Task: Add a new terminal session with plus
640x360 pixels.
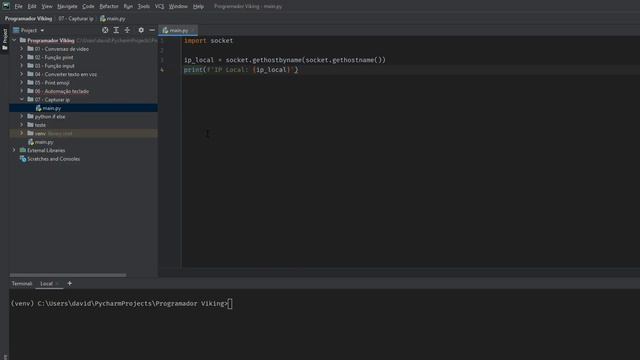Action: pyautogui.click(x=69, y=283)
